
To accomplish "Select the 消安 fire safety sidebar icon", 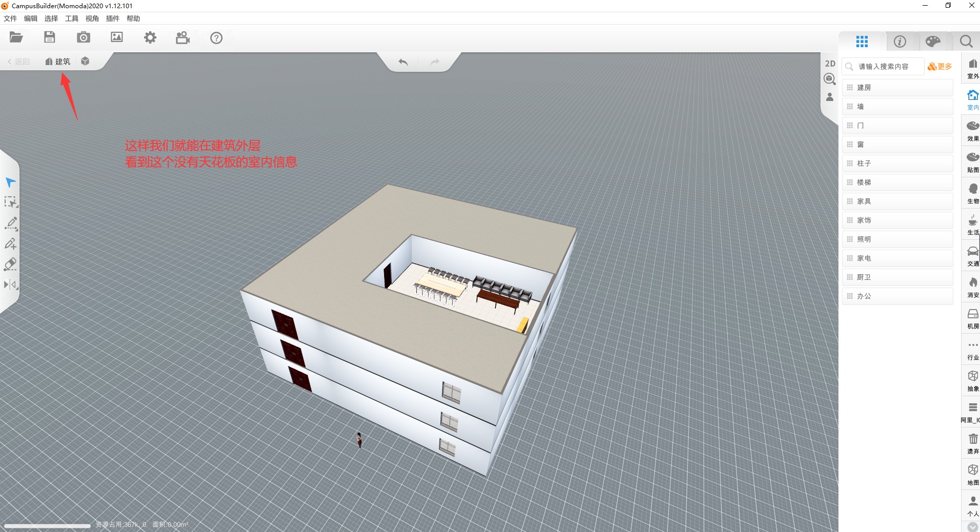I will point(972,288).
